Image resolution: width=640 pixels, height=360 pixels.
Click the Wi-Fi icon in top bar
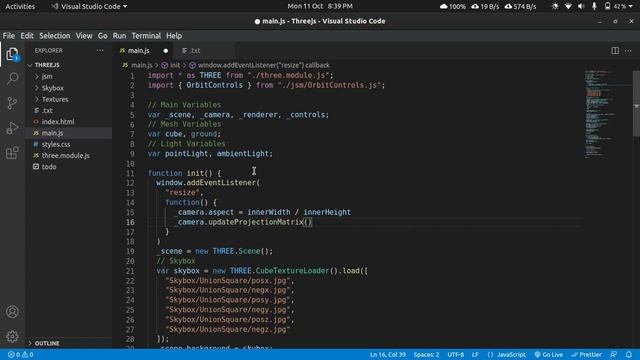[568, 7]
